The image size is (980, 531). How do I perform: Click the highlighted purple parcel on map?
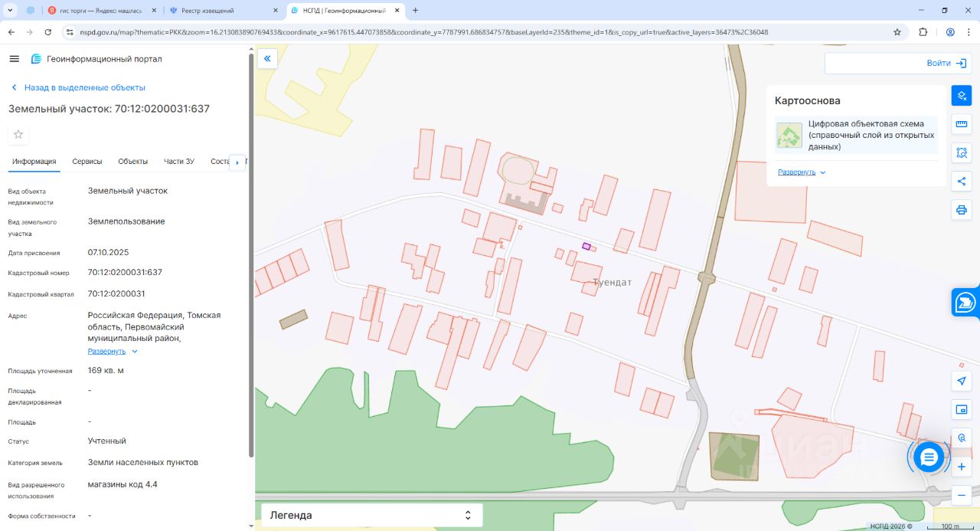click(586, 246)
